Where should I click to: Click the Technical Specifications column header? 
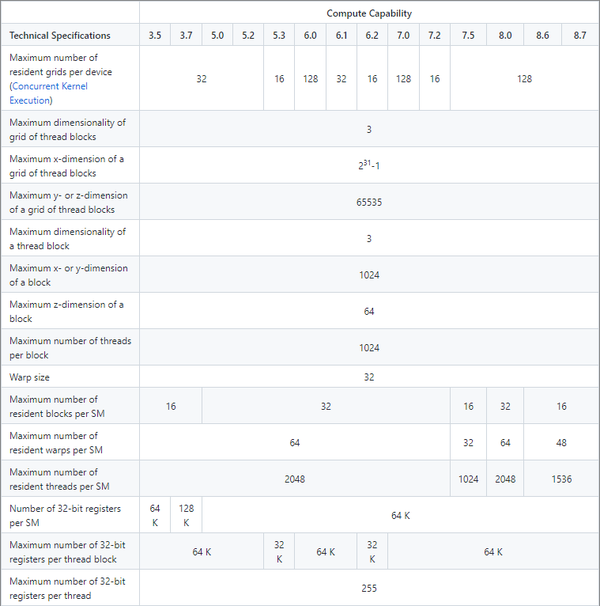pyautogui.click(x=60, y=36)
